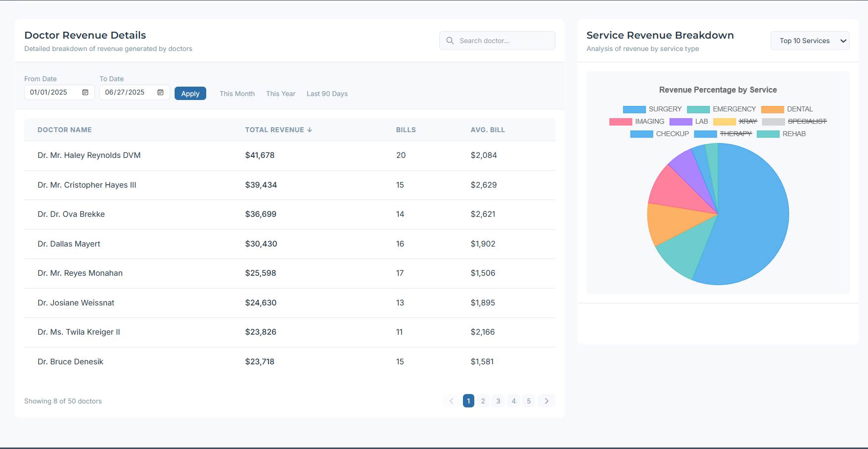Click the pink IMAGING legend color swatch
This screenshot has width=868, height=449.
point(621,122)
